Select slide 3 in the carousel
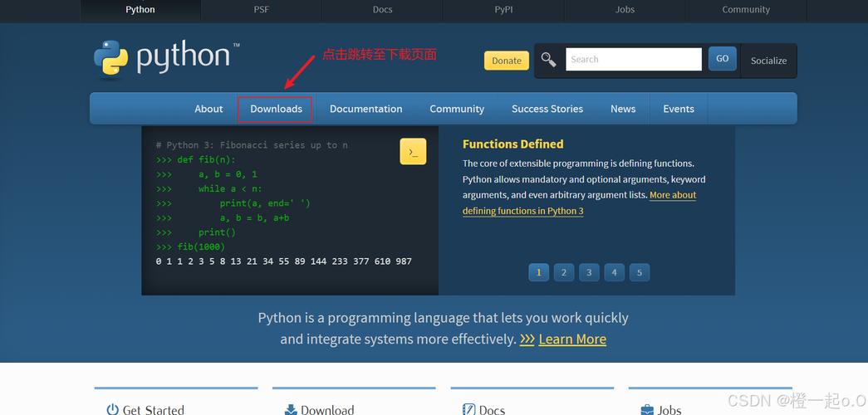 point(589,272)
